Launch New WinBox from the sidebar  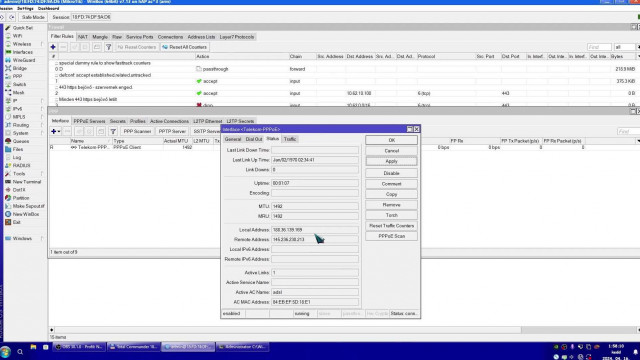point(26,214)
